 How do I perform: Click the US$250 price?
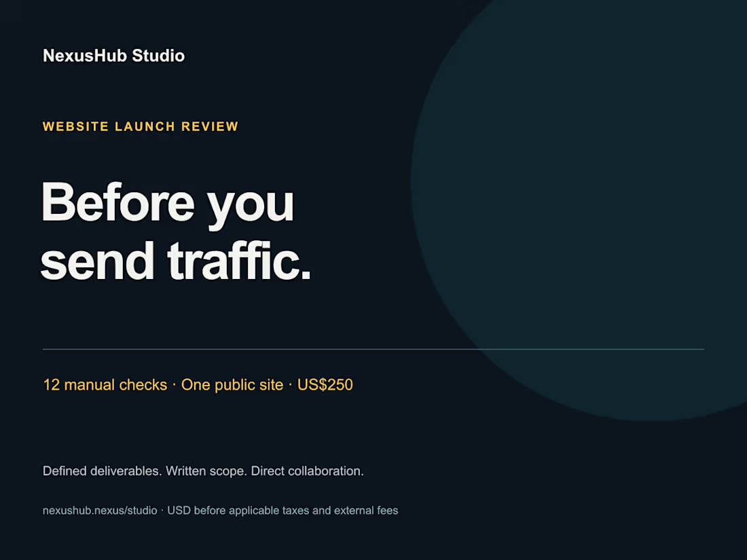325,385
